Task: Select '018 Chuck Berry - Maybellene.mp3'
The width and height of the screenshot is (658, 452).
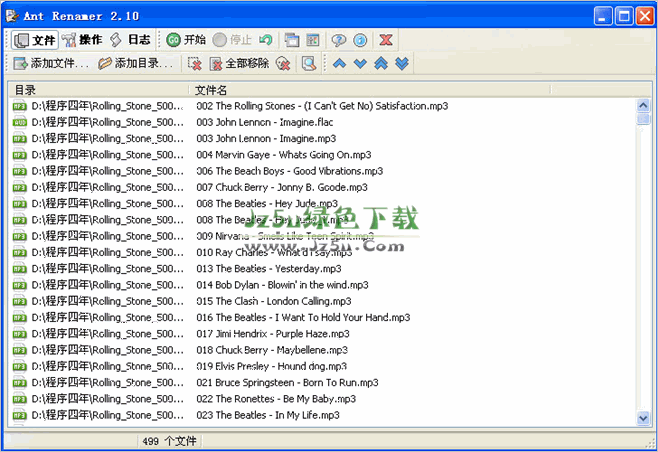Action: pos(272,350)
